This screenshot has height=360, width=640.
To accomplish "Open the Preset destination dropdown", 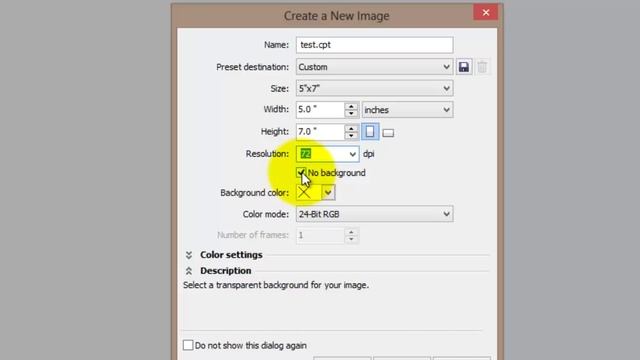I will point(374,67).
